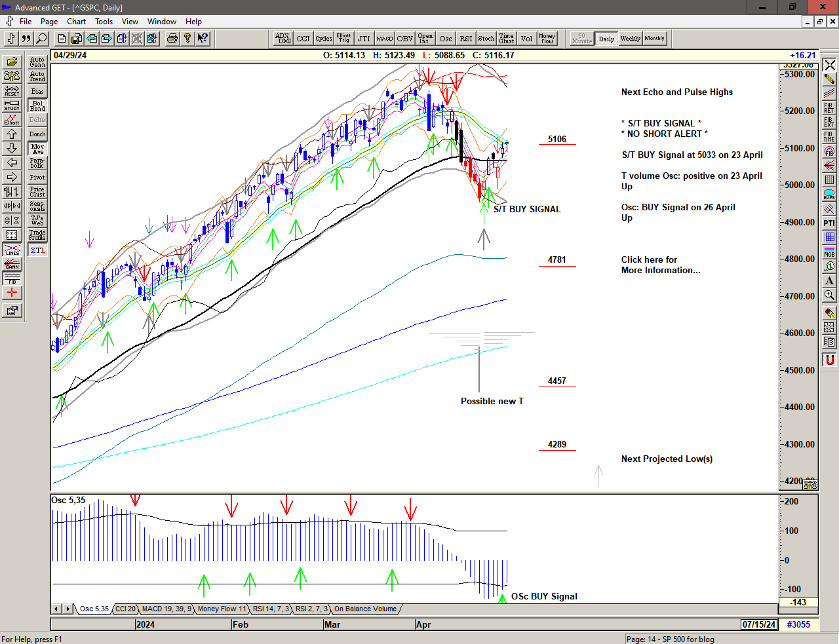Open the Tools menu
839x644 pixels.
104,22
